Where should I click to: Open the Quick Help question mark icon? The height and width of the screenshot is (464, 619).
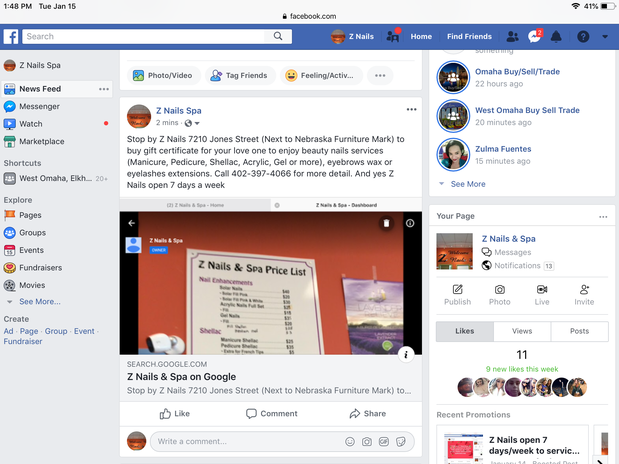click(x=583, y=37)
